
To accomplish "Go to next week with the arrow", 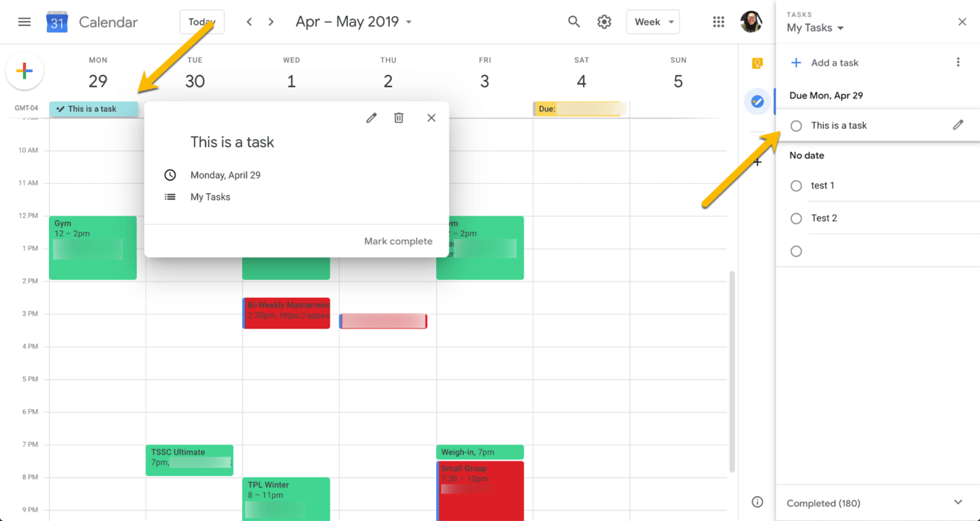I will pyautogui.click(x=271, y=22).
